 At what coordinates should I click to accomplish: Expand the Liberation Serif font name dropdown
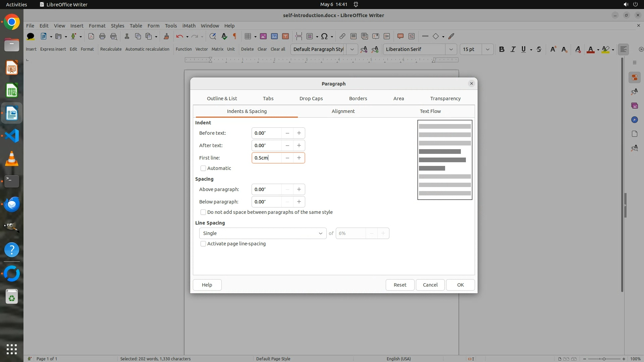pos(451,49)
